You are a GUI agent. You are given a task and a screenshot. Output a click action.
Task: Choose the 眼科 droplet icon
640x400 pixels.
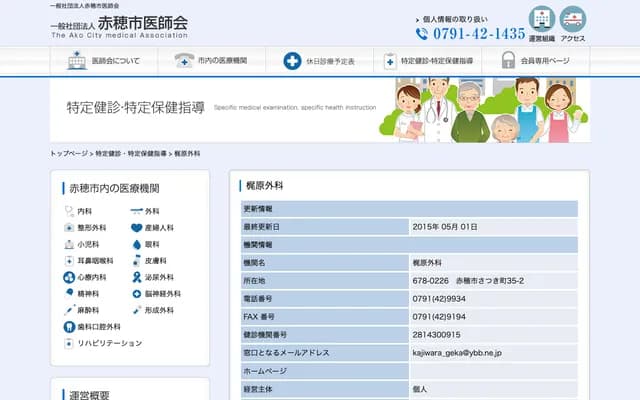137,244
